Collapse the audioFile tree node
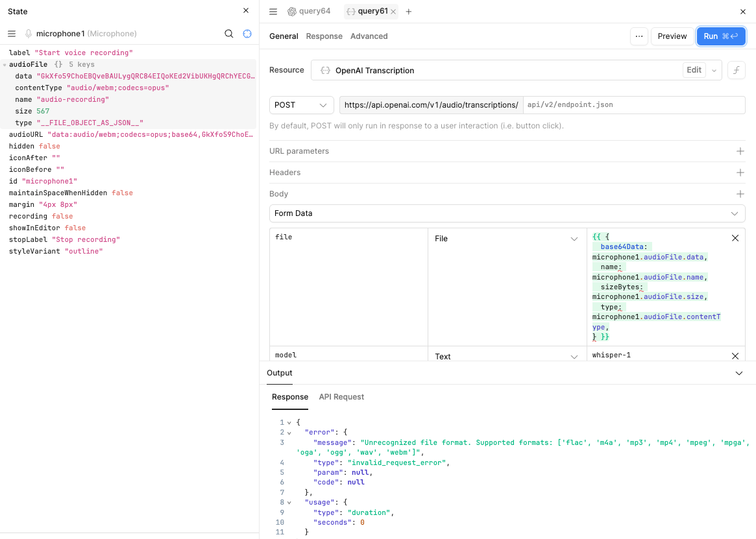Viewport: 756px width, 539px height. point(5,65)
